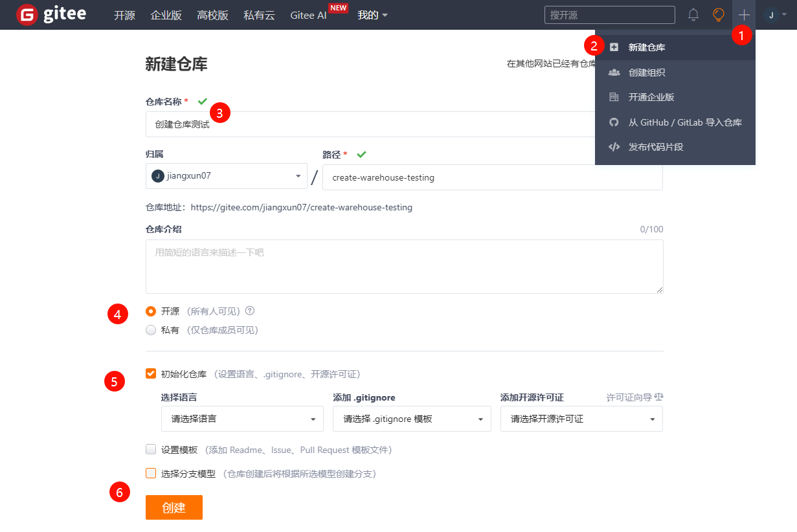
Task: Click inside the 仓库介绍 description box
Action: click(404, 265)
